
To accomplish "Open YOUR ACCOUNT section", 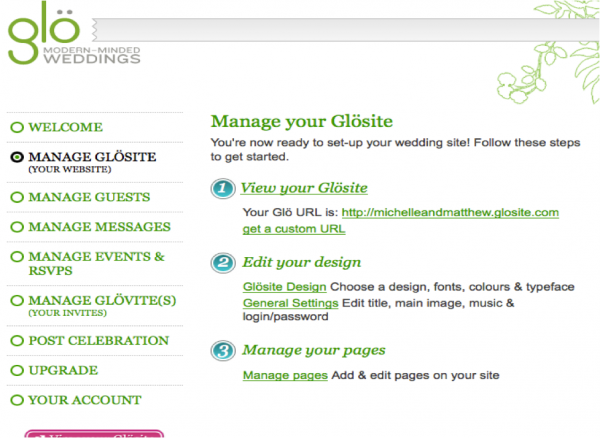I will pos(85,400).
